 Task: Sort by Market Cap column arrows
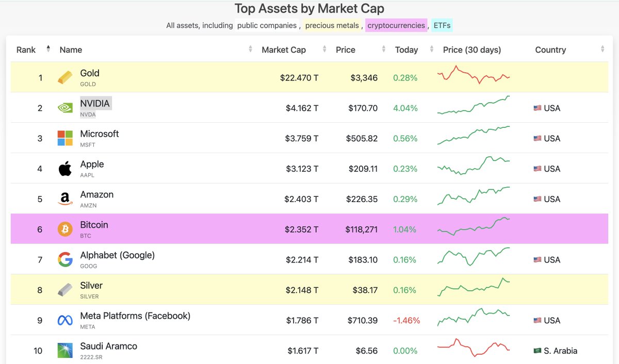click(x=324, y=49)
